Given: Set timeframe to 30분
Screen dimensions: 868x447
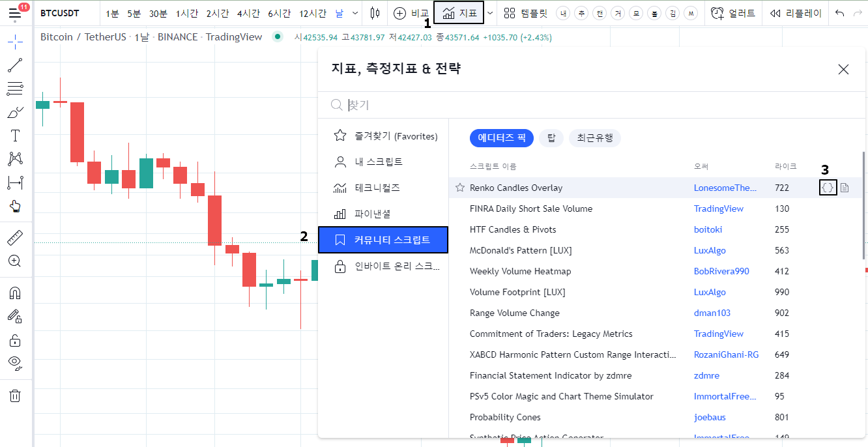Looking at the screenshot, I should (x=158, y=13).
